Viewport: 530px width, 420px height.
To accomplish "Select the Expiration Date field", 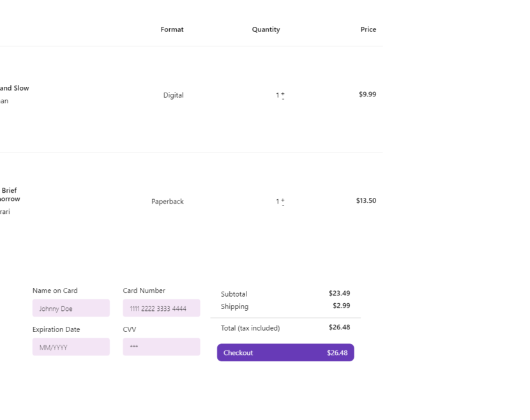I will (x=71, y=347).
